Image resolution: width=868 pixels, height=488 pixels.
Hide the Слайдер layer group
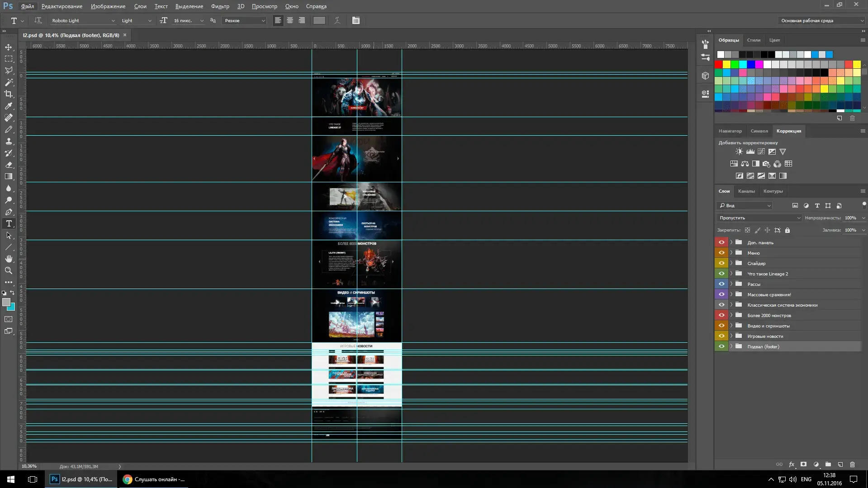pyautogui.click(x=721, y=263)
